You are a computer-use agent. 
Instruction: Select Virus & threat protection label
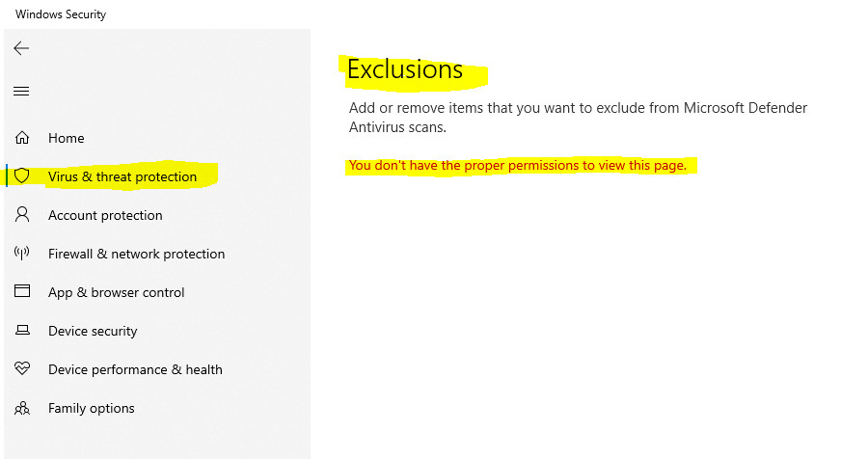coord(122,176)
